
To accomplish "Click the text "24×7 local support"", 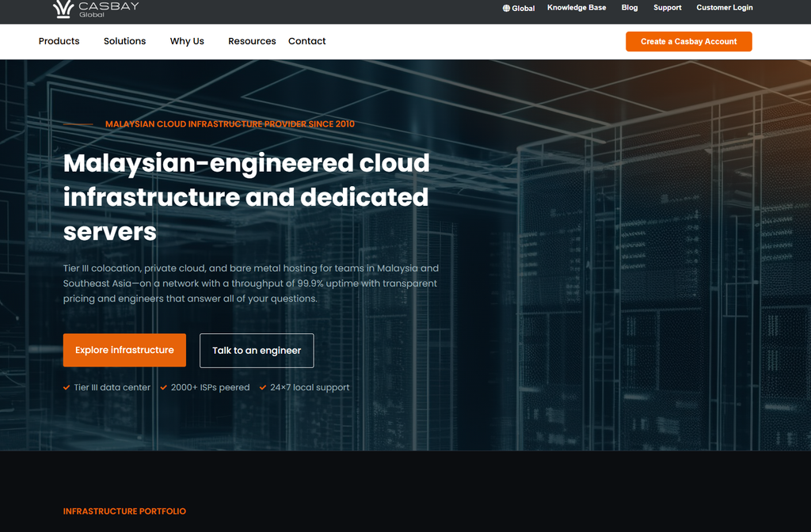I will 310,387.
